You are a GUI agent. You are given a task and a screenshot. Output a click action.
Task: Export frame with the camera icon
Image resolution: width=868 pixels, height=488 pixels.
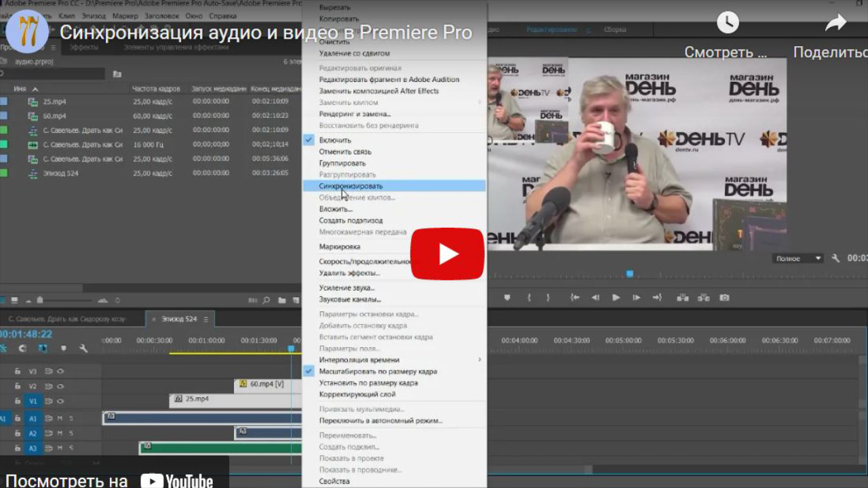pyautogui.click(x=724, y=298)
